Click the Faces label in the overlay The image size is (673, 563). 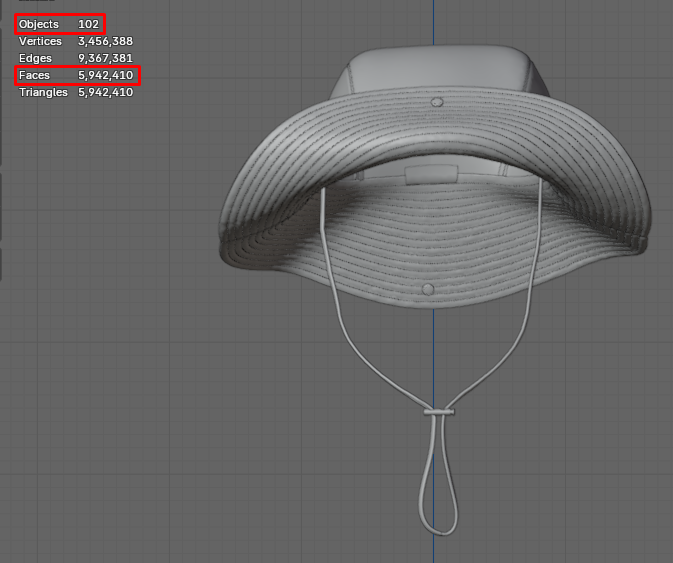click(34, 75)
